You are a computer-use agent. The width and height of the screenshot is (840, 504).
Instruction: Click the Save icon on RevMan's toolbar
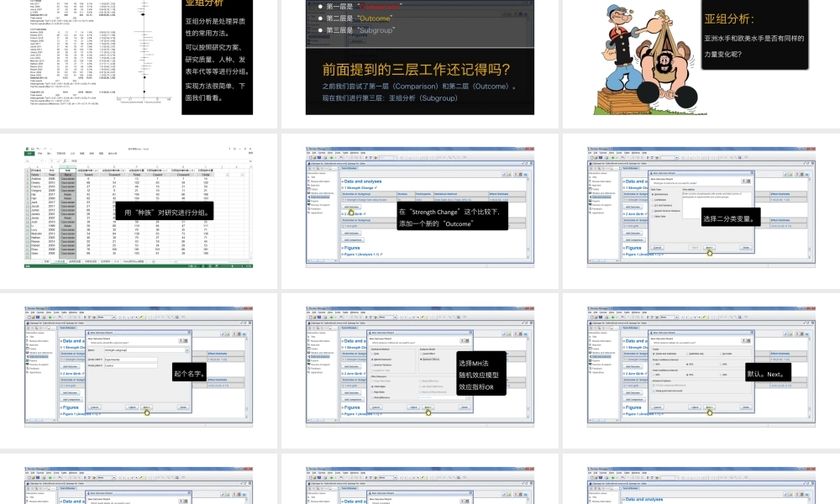click(318, 157)
